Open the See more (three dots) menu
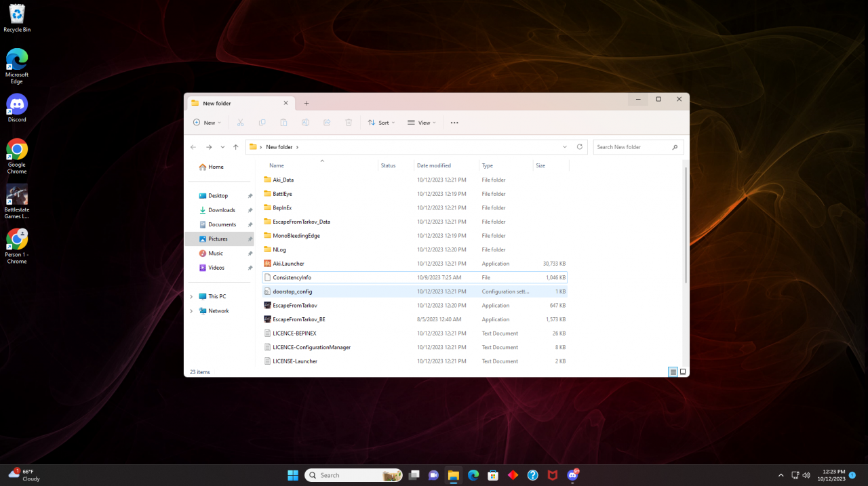This screenshot has width=868, height=486. pos(454,123)
